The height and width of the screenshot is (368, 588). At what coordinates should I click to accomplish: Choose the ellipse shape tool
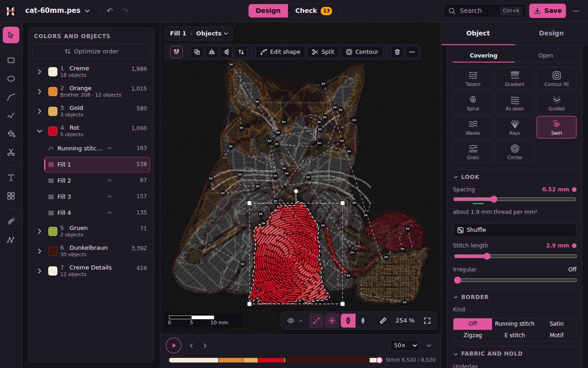tap(11, 79)
